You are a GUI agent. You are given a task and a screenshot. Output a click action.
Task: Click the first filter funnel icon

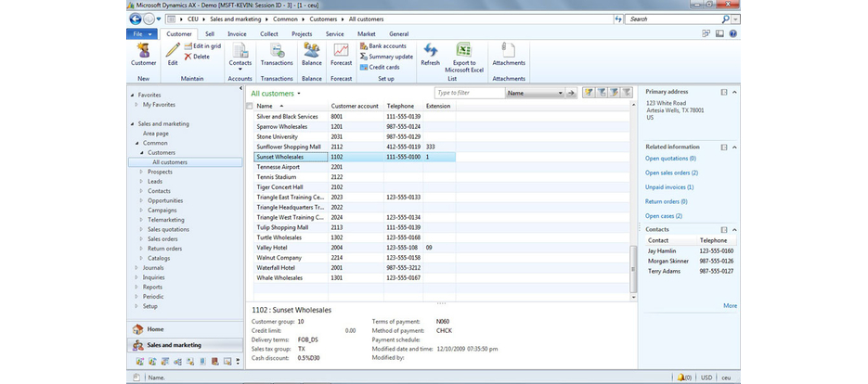point(588,93)
